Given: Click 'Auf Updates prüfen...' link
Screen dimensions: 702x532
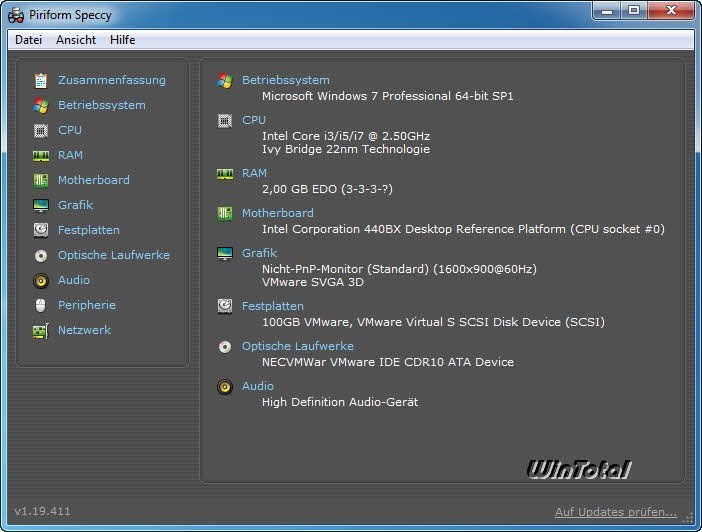Looking at the screenshot, I should [616, 512].
